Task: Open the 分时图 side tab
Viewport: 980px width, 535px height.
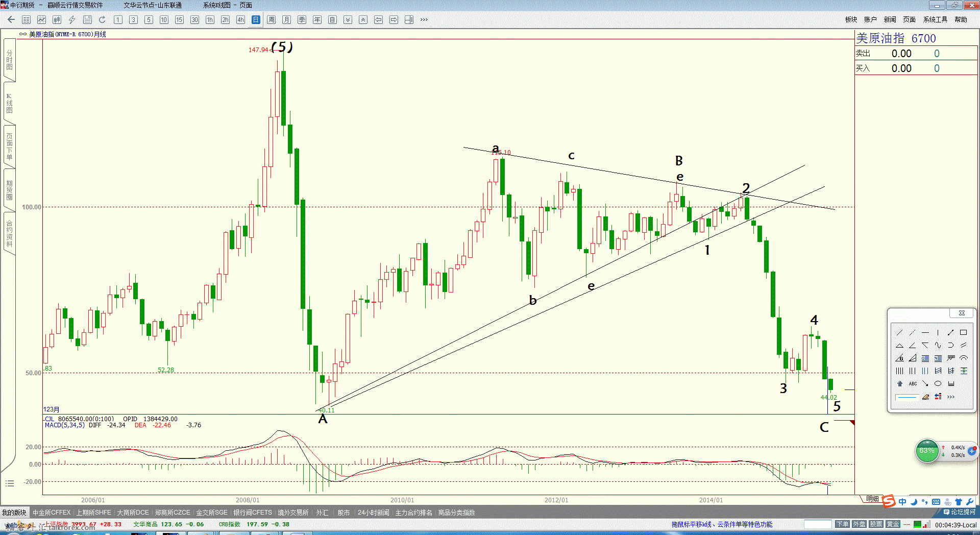Action: (9, 60)
